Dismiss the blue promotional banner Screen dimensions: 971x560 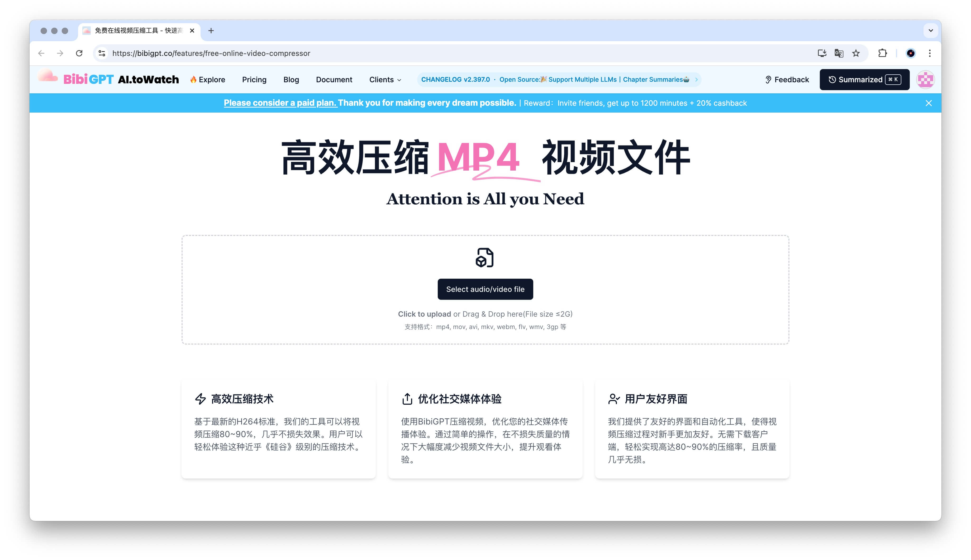click(928, 103)
